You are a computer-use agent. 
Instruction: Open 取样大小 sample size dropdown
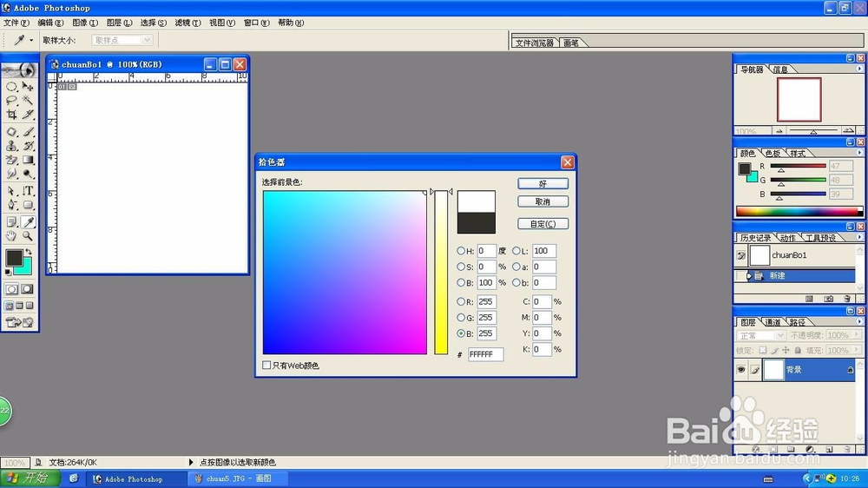tap(122, 40)
